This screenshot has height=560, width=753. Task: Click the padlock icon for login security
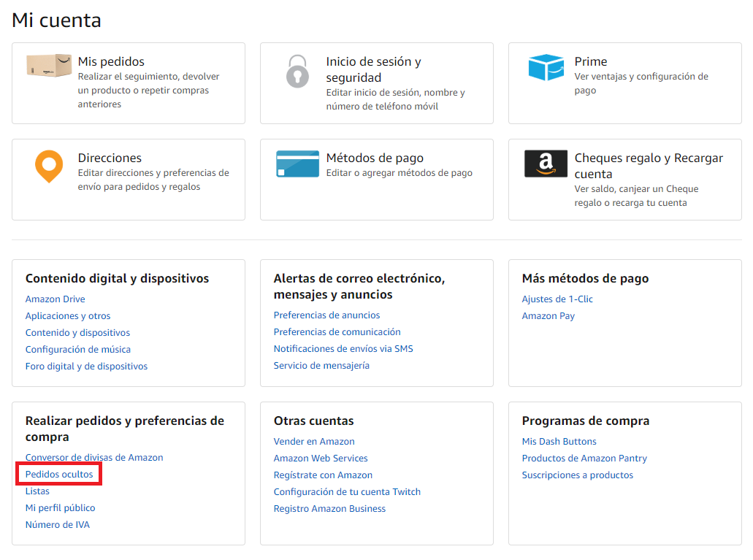click(297, 71)
